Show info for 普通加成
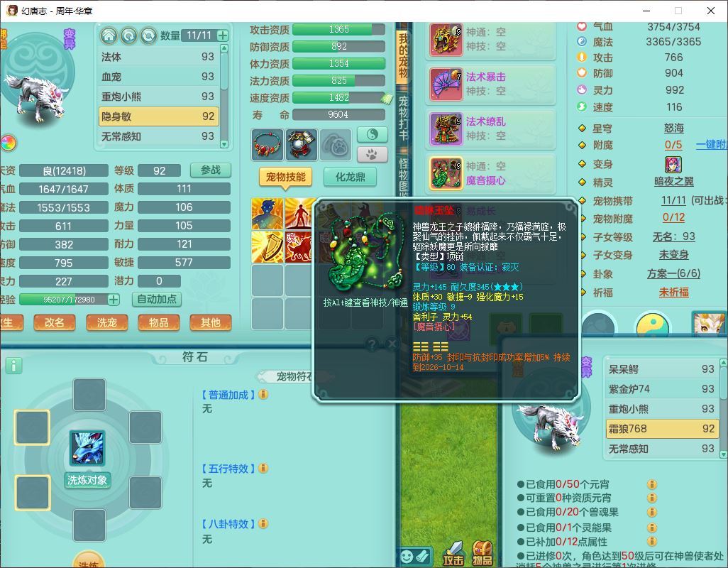Image resolution: width=728 pixels, height=568 pixels. click(x=263, y=395)
